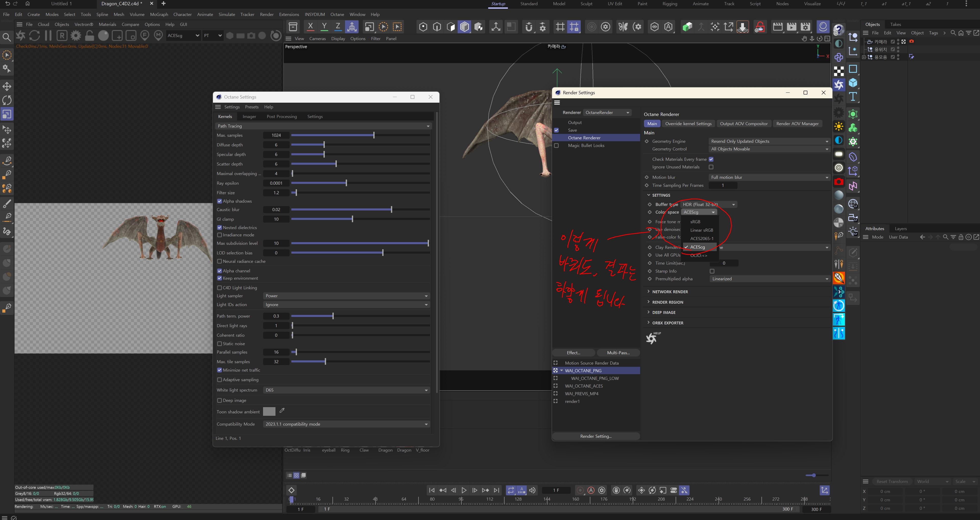Disable Alpha shadows checkbox
The width and height of the screenshot is (980, 520).
coord(220,201)
